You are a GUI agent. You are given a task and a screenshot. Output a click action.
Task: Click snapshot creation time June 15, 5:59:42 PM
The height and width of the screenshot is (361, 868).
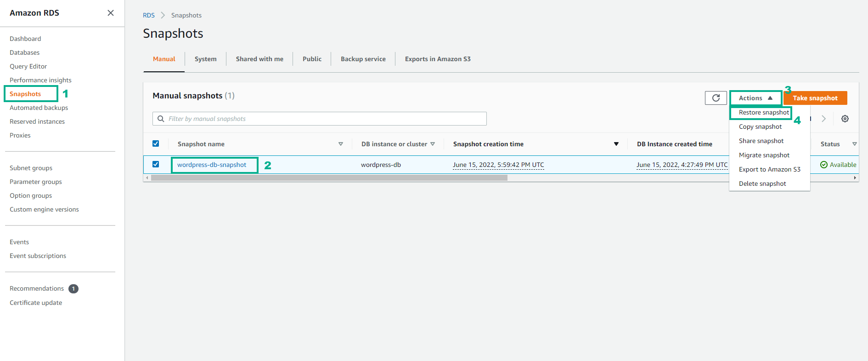point(498,165)
